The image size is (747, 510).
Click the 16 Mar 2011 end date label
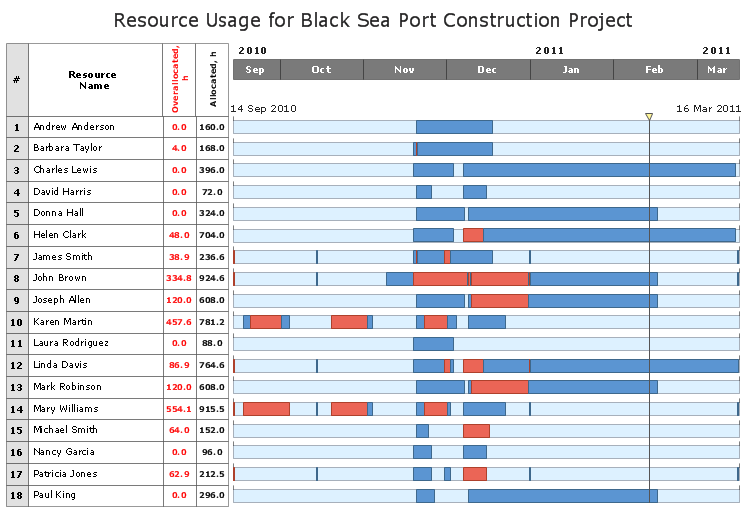click(x=708, y=109)
